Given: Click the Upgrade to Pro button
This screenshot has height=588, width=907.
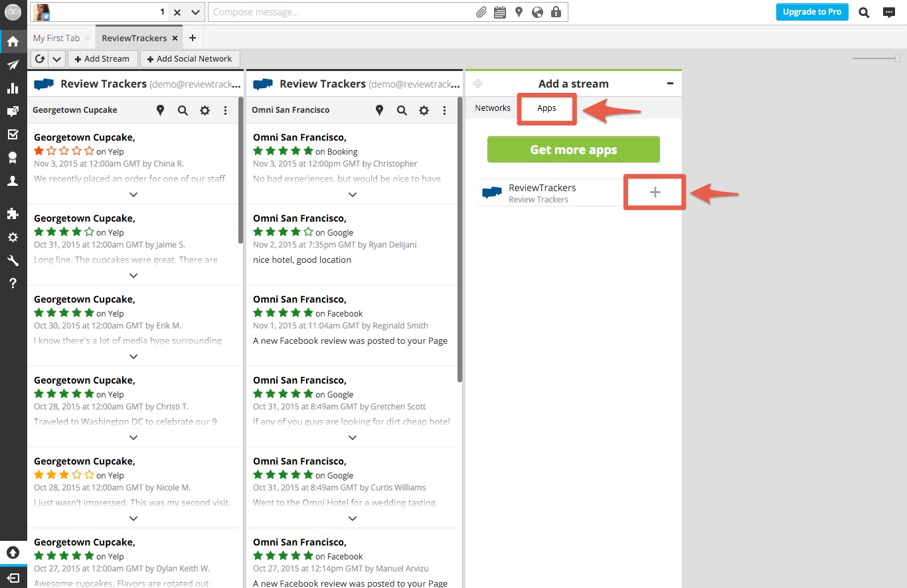Looking at the screenshot, I should coord(812,12).
